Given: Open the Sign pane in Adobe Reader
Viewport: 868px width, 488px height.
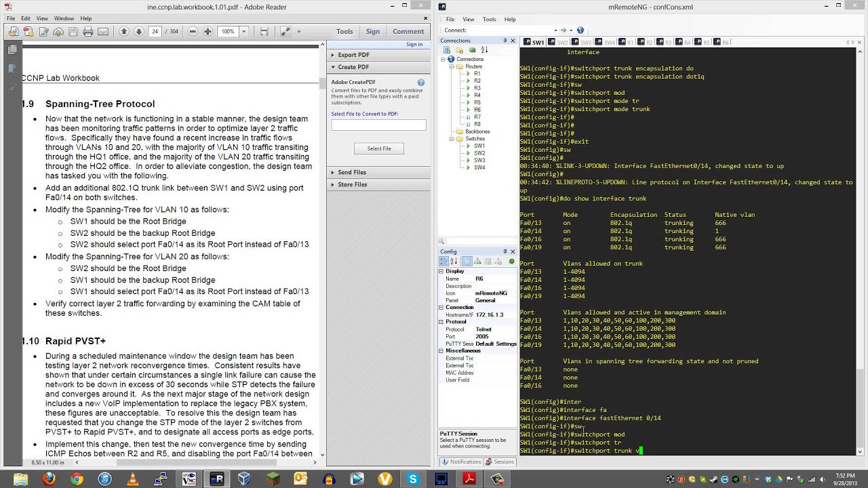Looking at the screenshot, I should point(373,31).
